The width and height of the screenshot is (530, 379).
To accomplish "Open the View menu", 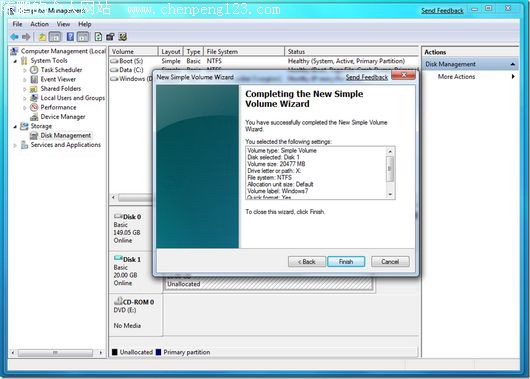I will 63,24.
